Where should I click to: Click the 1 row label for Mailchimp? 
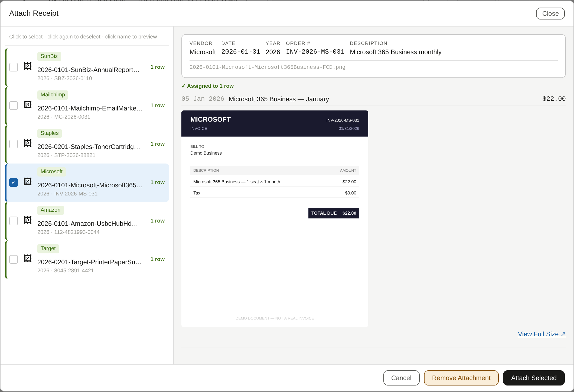pyautogui.click(x=158, y=105)
